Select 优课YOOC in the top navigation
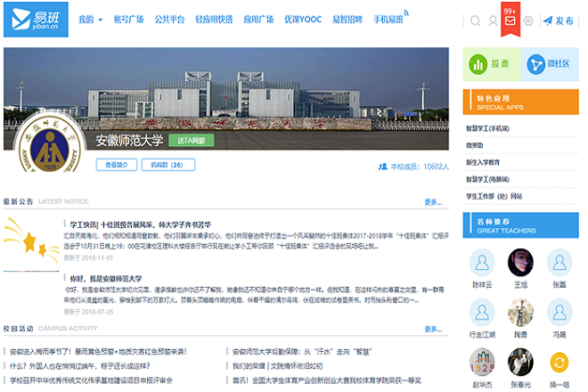This screenshot has height=392, width=588. tap(303, 20)
